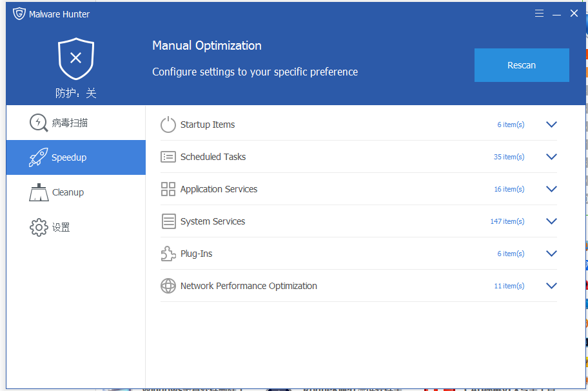
Task: Click the Malware Hunter logo icon
Action: pos(19,14)
